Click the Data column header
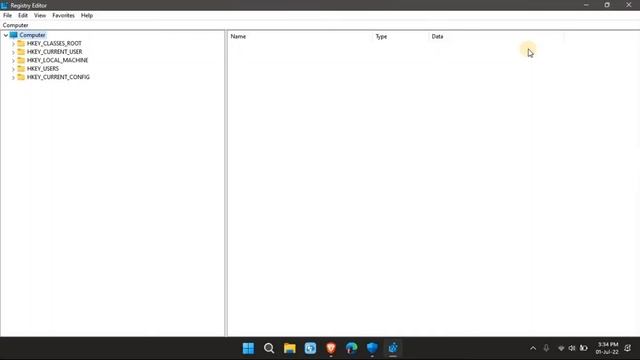This screenshot has height=360, width=640. (496, 37)
